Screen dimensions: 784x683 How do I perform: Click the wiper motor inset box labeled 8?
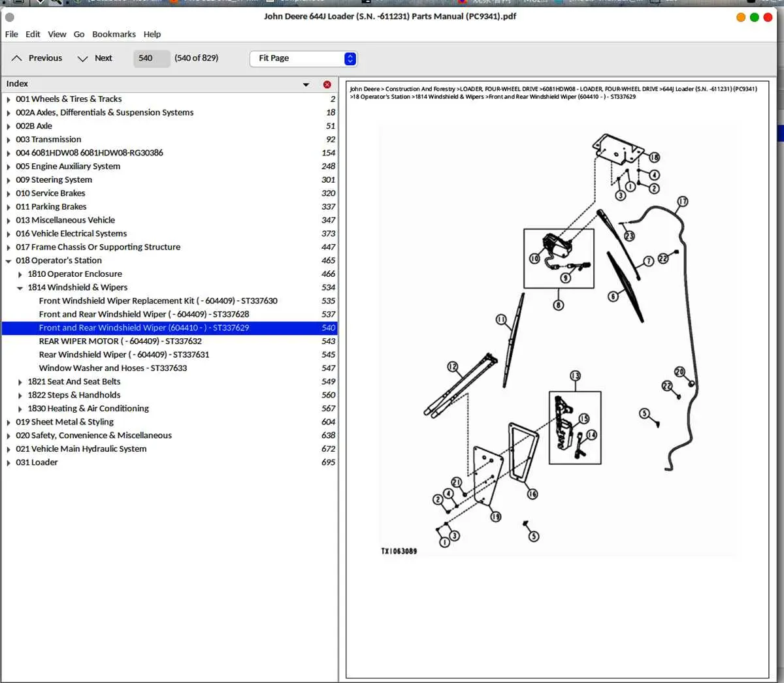[x=559, y=259]
